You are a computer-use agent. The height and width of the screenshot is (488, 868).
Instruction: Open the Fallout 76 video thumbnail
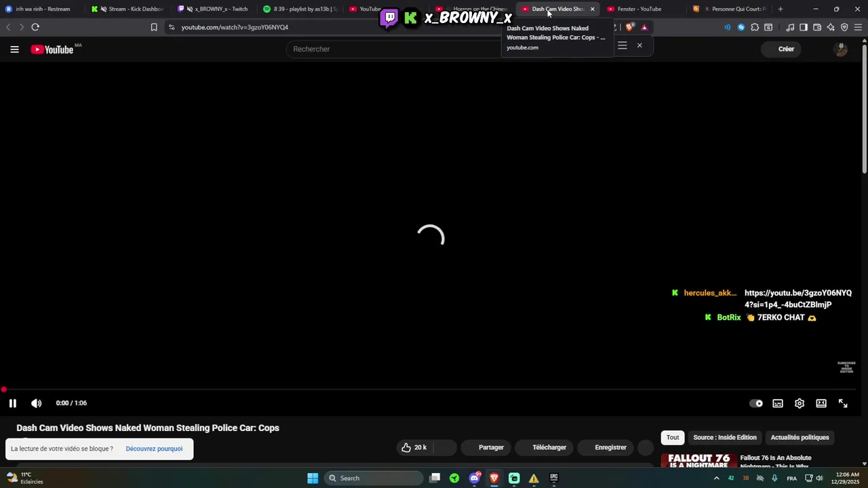(x=699, y=461)
